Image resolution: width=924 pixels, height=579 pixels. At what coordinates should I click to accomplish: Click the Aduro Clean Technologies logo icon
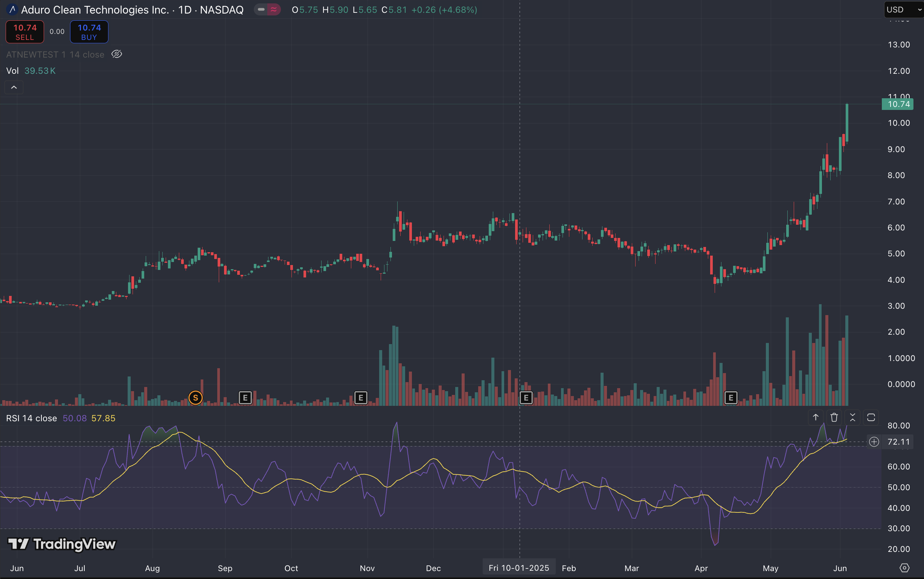coord(12,9)
